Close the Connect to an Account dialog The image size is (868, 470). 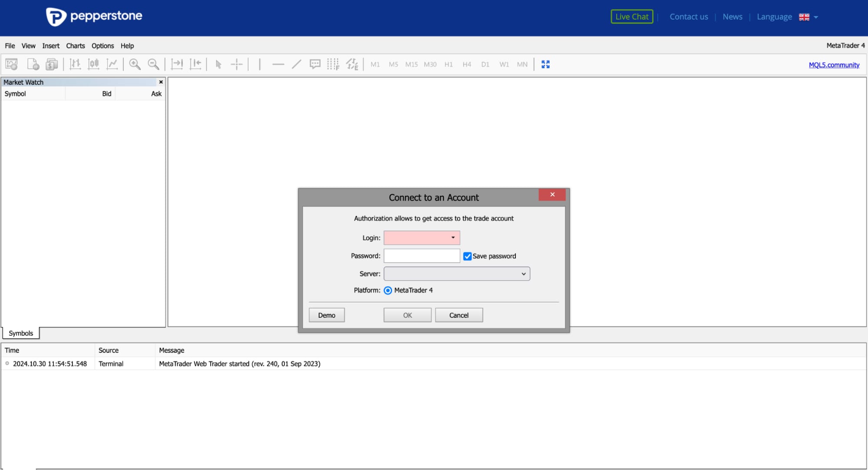[552, 194]
